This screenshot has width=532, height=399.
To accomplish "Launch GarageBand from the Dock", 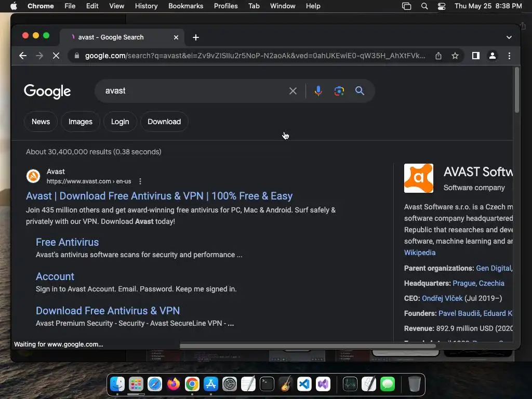I will [286, 384].
